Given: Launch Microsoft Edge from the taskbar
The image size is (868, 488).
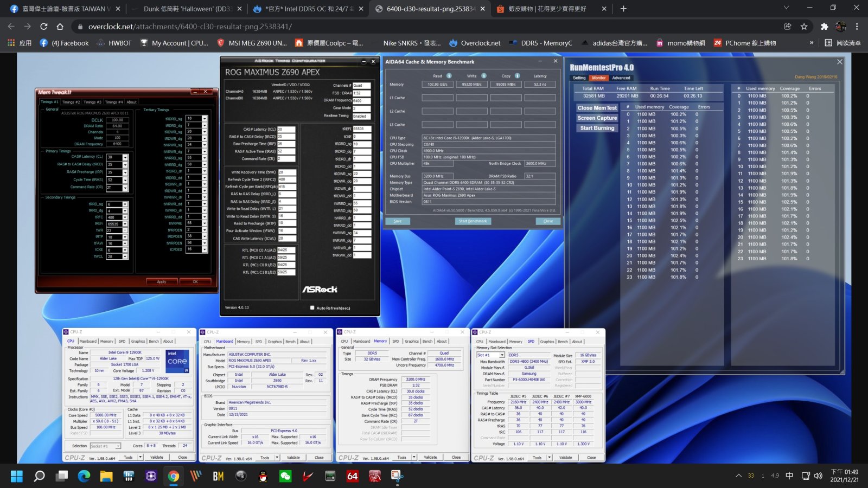Looking at the screenshot, I should (84, 476).
